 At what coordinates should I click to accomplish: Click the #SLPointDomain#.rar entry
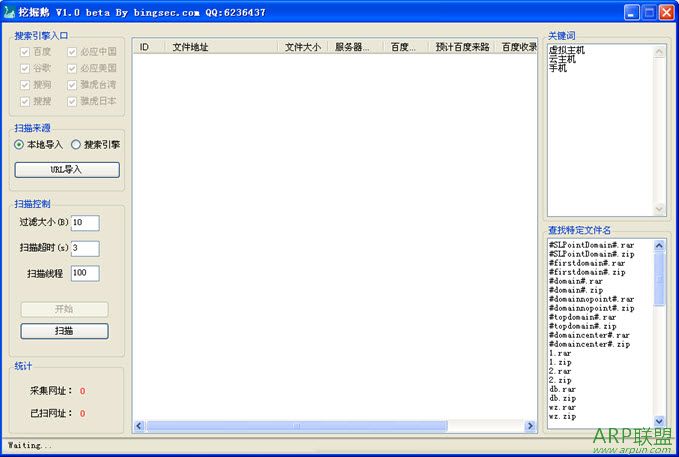pyautogui.click(x=592, y=245)
